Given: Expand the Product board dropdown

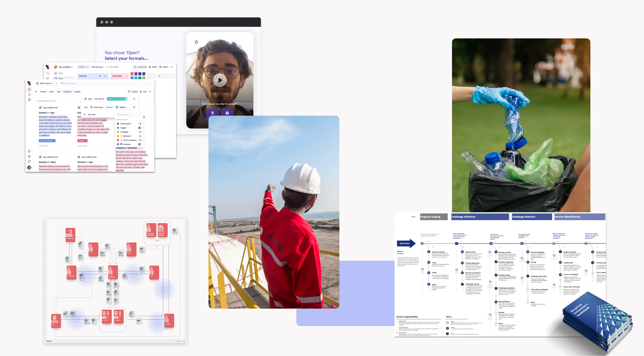Looking at the screenshot, I should point(83,67).
